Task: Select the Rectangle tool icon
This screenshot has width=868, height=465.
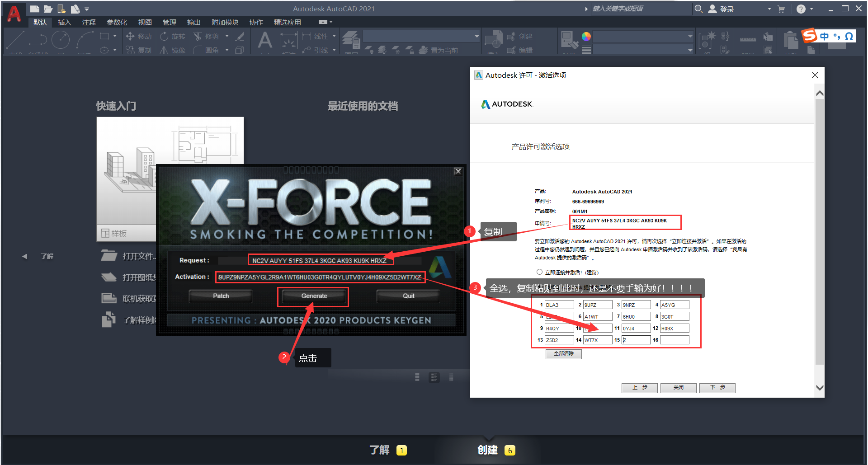Action: click(104, 36)
